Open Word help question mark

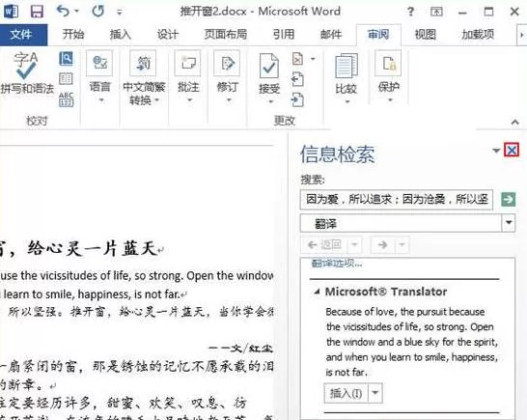410,12
